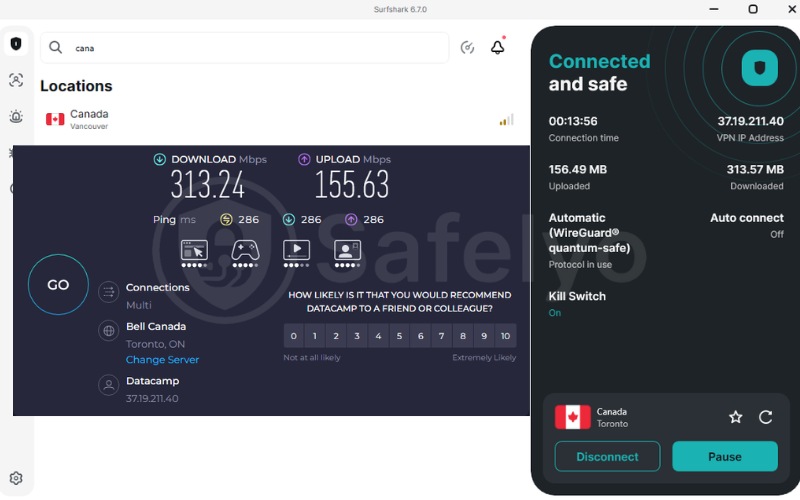Viewport: 800px width, 500px height.
Task: Open the VPN shield icon in the sidebar
Action: (x=16, y=44)
